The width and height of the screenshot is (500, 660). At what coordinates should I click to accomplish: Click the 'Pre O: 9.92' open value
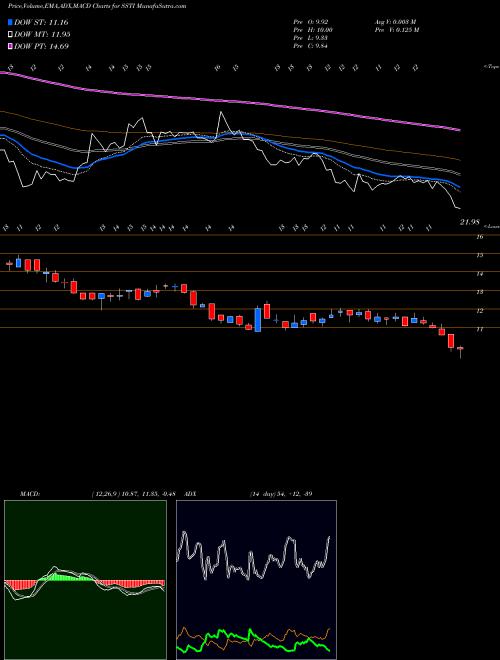click(x=311, y=22)
